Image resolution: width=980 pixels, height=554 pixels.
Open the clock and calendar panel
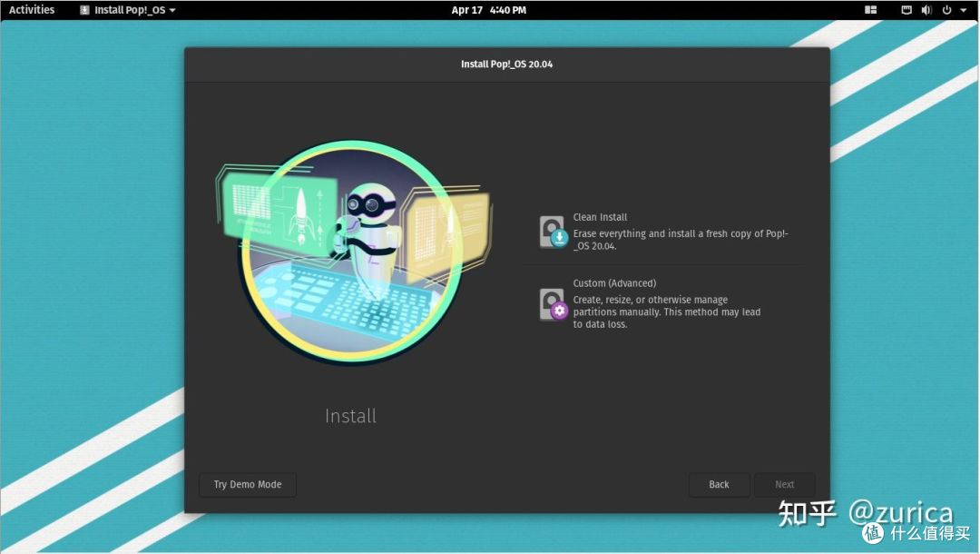click(489, 10)
